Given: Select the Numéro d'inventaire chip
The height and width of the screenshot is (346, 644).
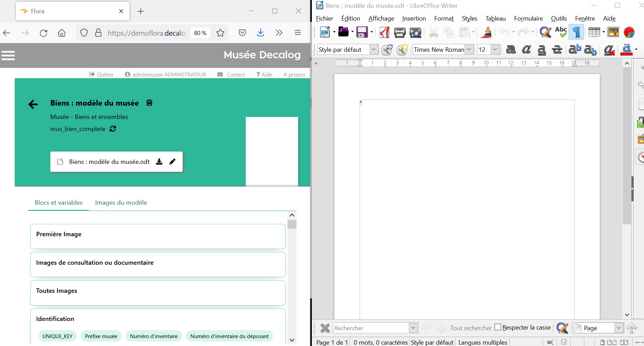Looking at the screenshot, I should point(154,336).
